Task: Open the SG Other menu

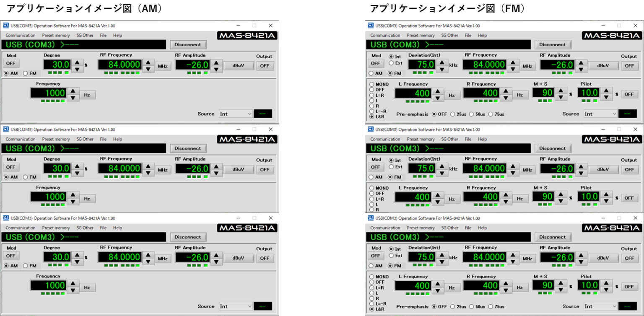Action: pos(85,35)
